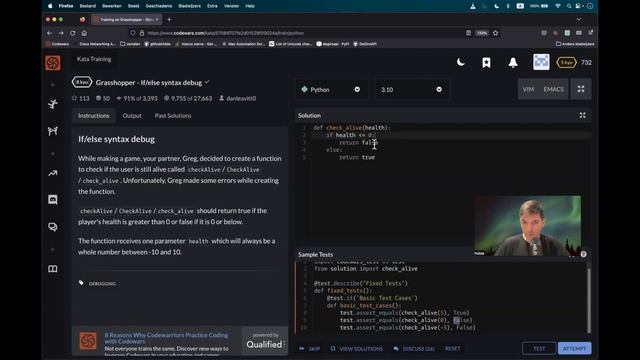Open the Kumite sparring icon in the sidebar
Image resolution: width=640 pixels, height=360 pixels.
point(53,131)
